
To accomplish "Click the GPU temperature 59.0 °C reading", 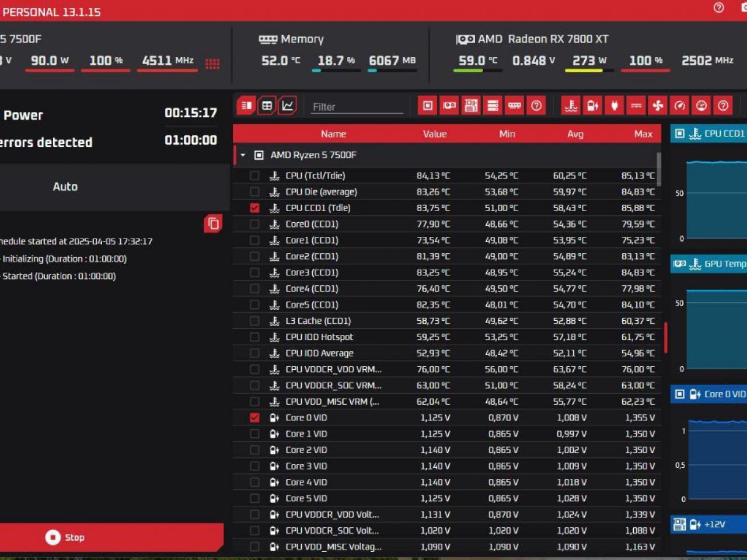I will coord(478,60).
